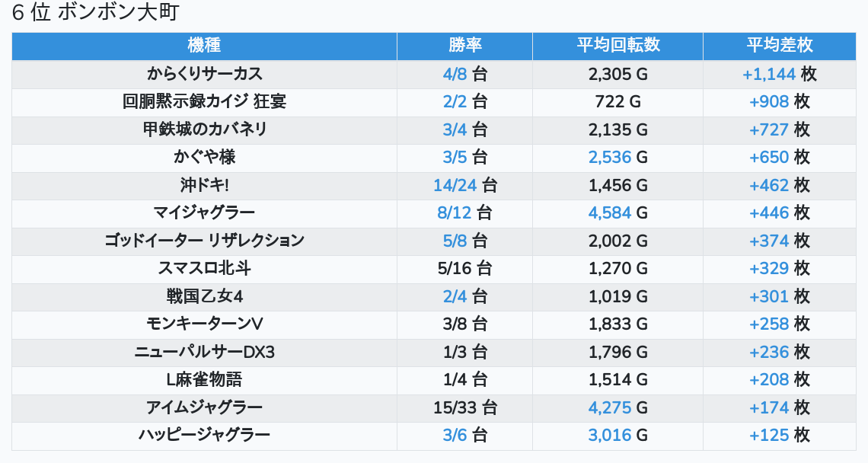Open the 甲鉄城のカバネリ 3/4 link

coord(455,129)
